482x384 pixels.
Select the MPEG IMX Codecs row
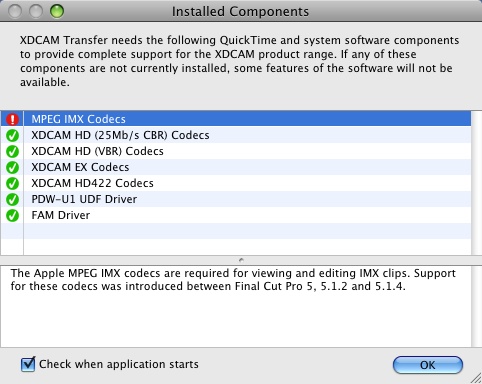pos(236,119)
